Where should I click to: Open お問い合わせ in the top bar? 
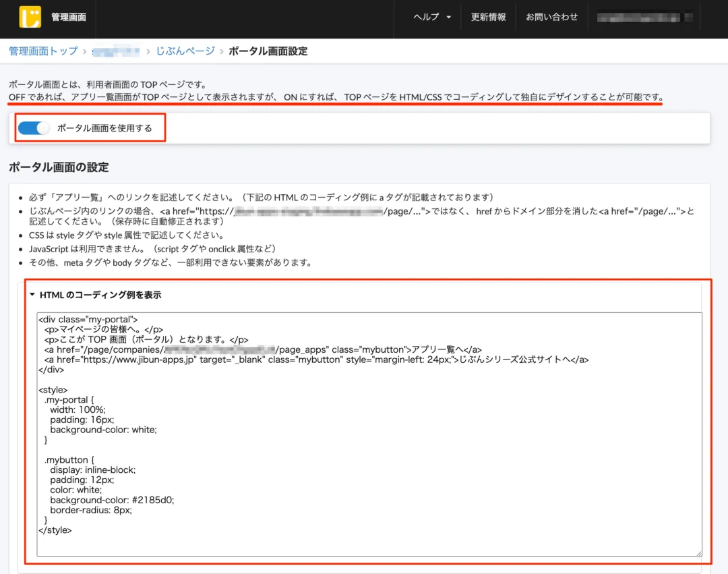(551, 17)
